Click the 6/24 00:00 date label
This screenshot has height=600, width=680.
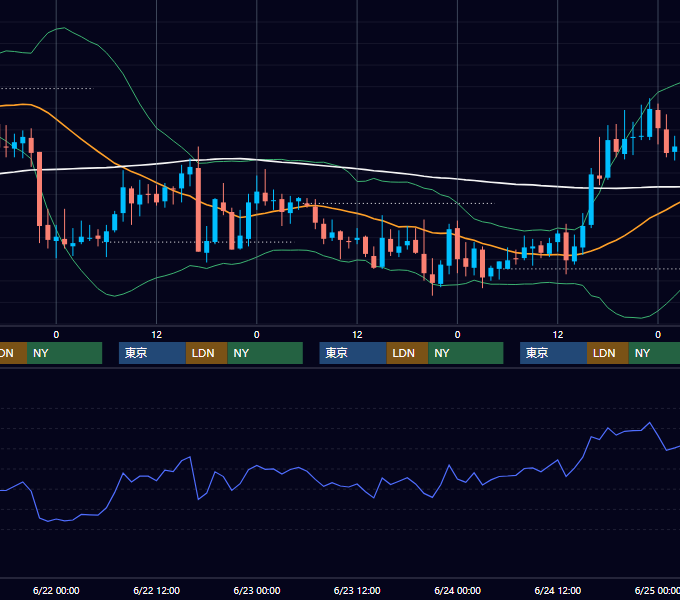coord(458,590)
